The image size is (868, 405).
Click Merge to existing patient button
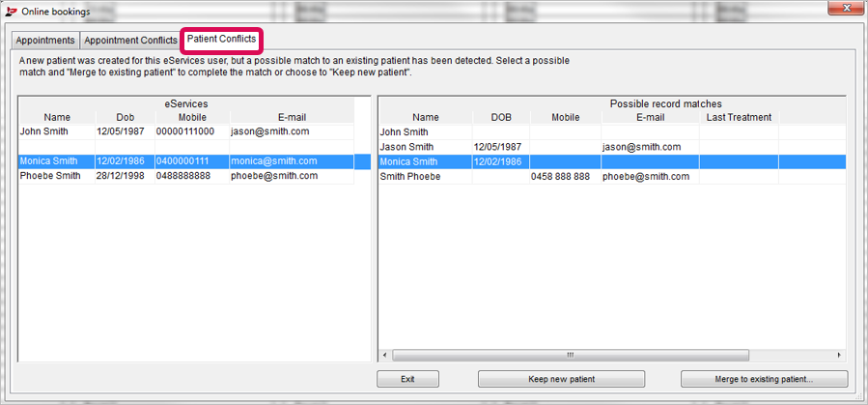(x=764, y=379)
